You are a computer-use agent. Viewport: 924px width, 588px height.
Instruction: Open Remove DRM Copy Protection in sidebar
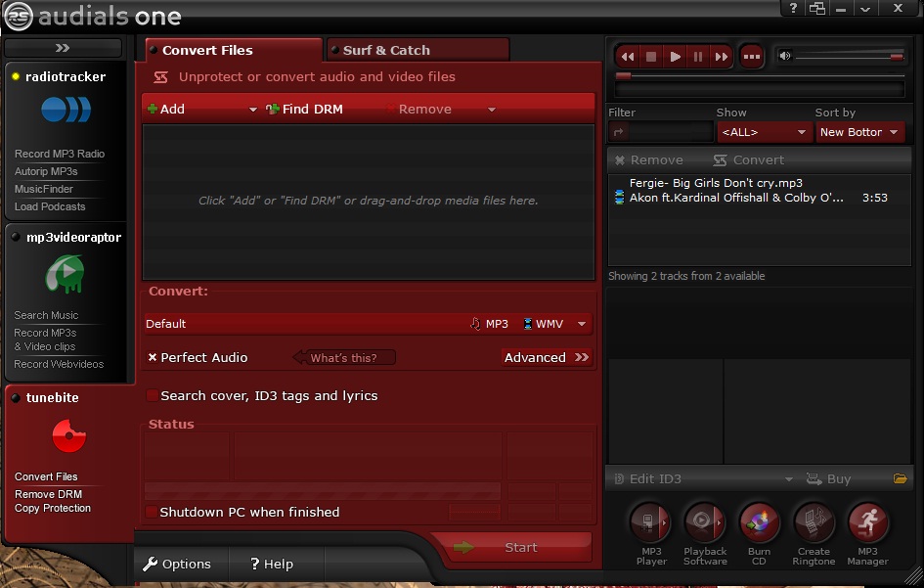click(x=53, y=501)
